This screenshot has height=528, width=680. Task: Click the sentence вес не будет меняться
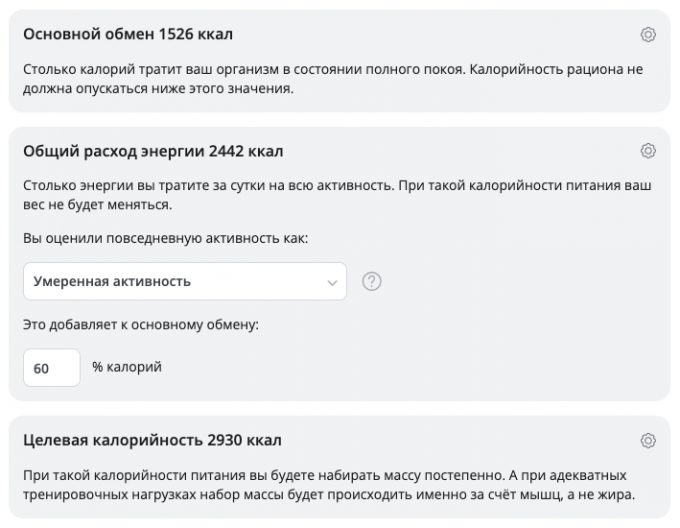coord(96,205)
